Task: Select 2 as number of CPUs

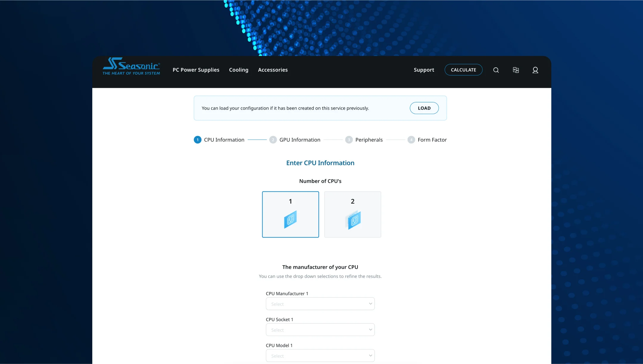Action: [352, 201]
